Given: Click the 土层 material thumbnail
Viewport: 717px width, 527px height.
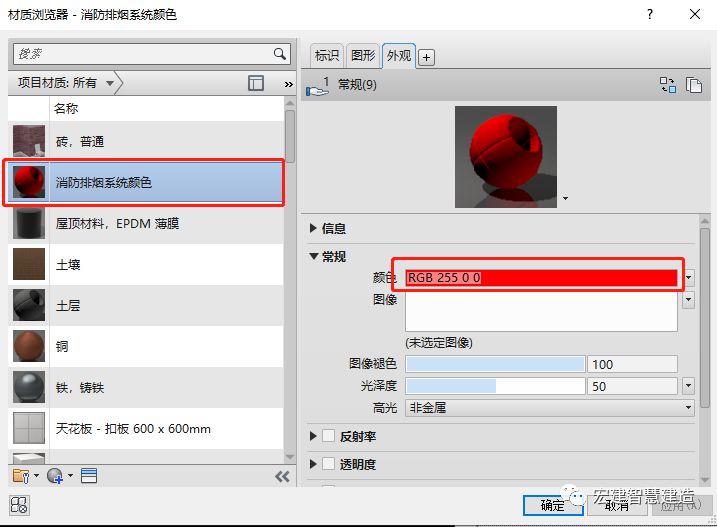Looking at the screenshot, I should 29,305.
